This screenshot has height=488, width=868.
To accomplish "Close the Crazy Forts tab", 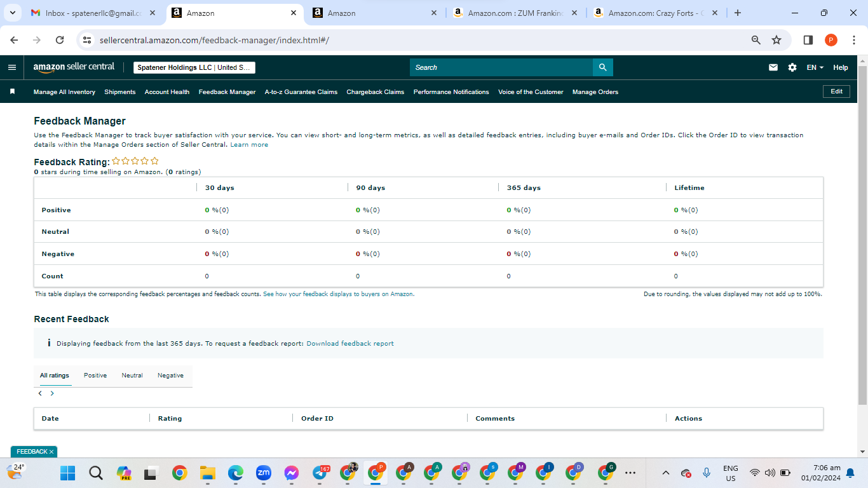I will pyautogui.click(x=715, y=13).
